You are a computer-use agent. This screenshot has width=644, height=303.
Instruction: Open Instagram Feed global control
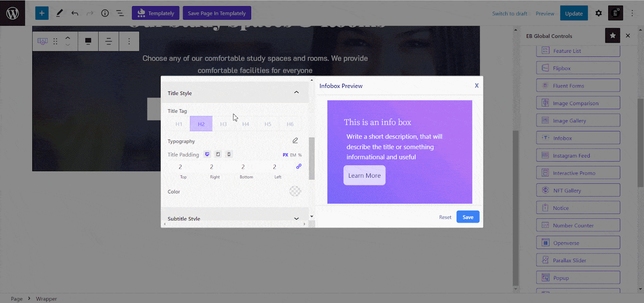tap(578, 156)
